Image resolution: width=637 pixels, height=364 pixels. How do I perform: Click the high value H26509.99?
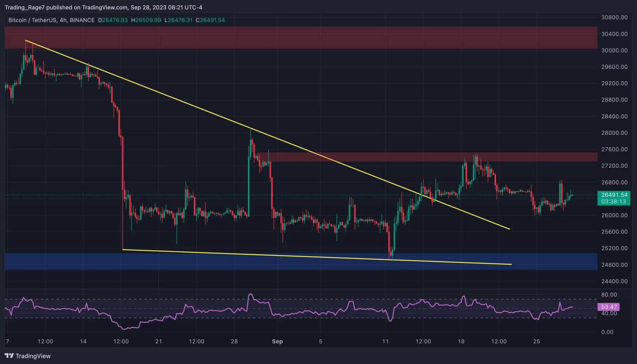point(146,20)
